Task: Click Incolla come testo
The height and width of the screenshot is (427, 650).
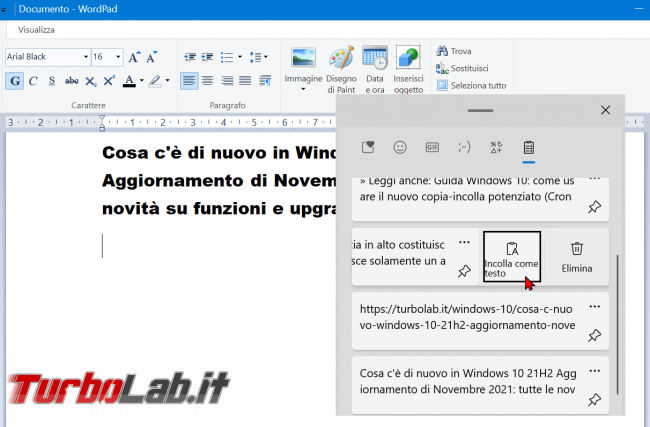Action: pyautogui.click(x=512, y=257)
